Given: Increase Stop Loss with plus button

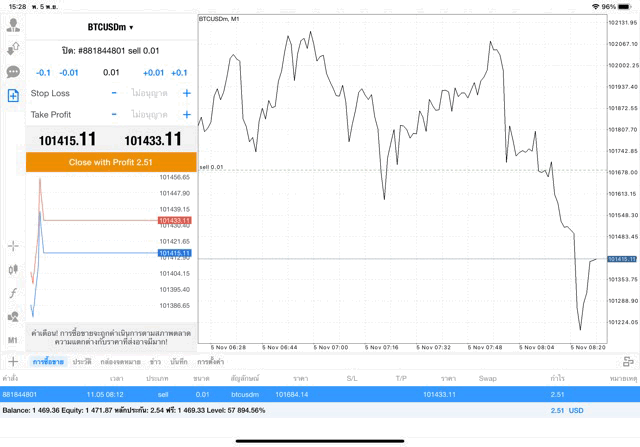Looking at the screenshot, I should [x=186, y=93].
